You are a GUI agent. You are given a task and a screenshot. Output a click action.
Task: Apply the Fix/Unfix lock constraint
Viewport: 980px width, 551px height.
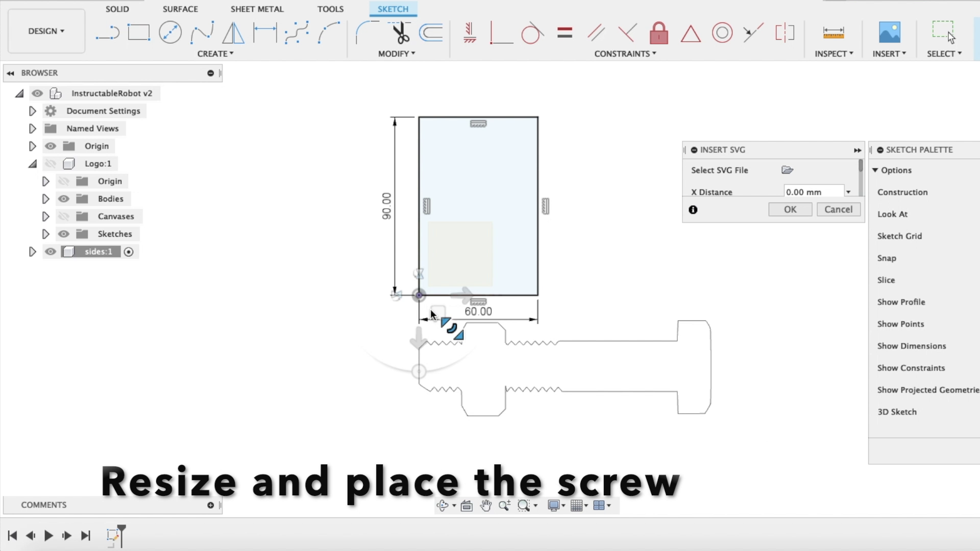click(658, 33)
